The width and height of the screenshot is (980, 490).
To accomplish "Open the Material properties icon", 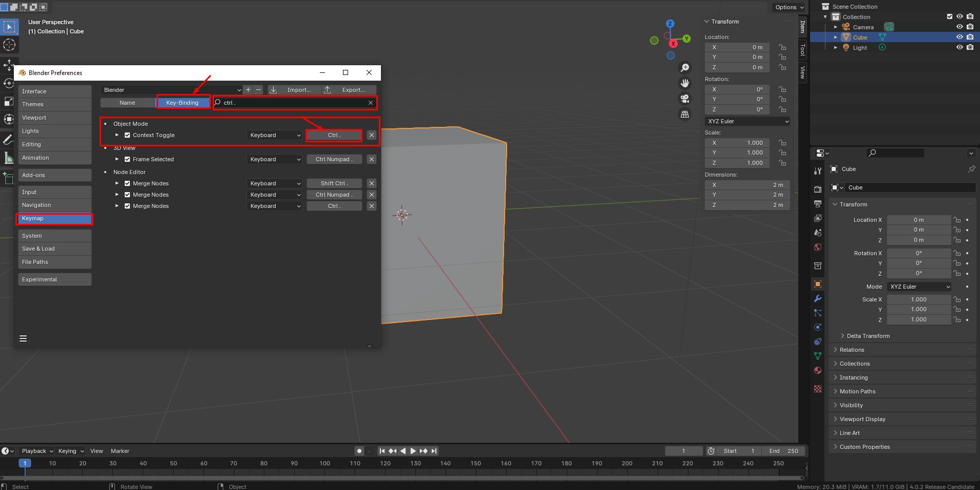I will (818, 370).
